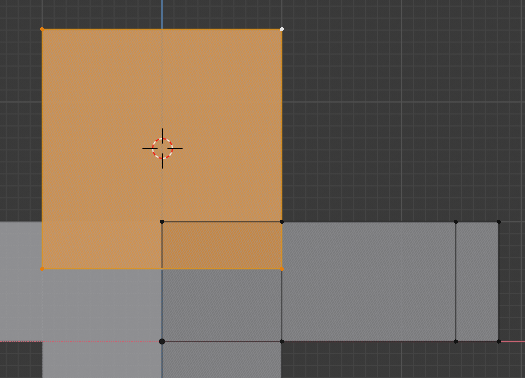Select the large black vertex on the blue axis

[162, 342]
